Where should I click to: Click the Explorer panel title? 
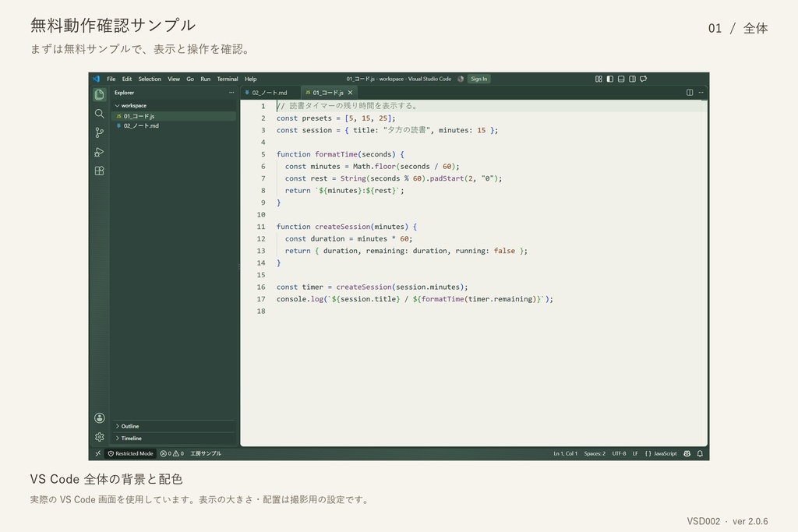coord(124,93)
